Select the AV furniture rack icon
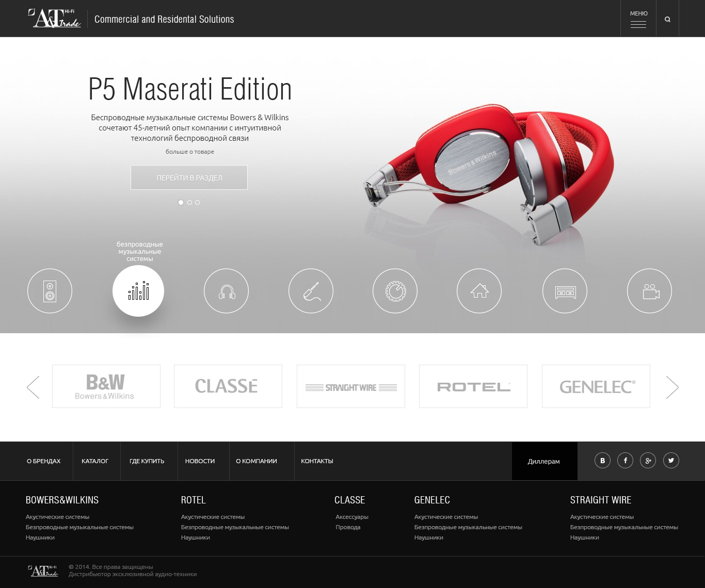The height and width of the screenshot is (588, 705). [x=565, y=291]
